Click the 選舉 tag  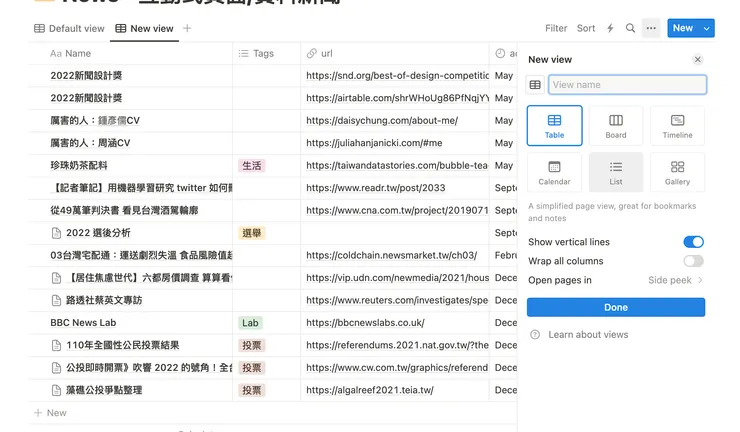click(x=252, y=233)
